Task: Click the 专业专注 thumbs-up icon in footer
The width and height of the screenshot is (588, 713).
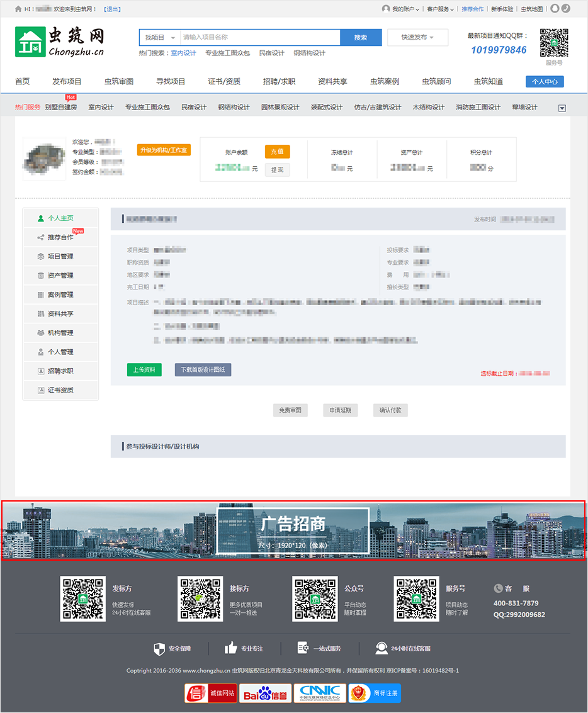Action: [231, 648]
